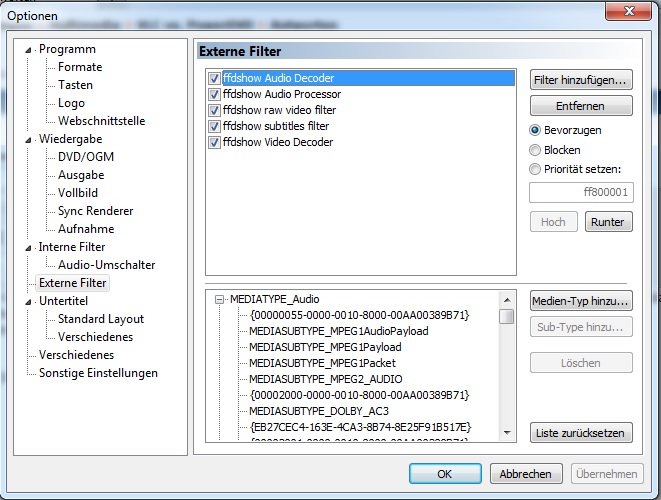Image resolution: width=661 pixels, height=500 pixels.
Task: Uncheck the ffdshow Audio Decoder checkbox
Action: coord(214,78)
